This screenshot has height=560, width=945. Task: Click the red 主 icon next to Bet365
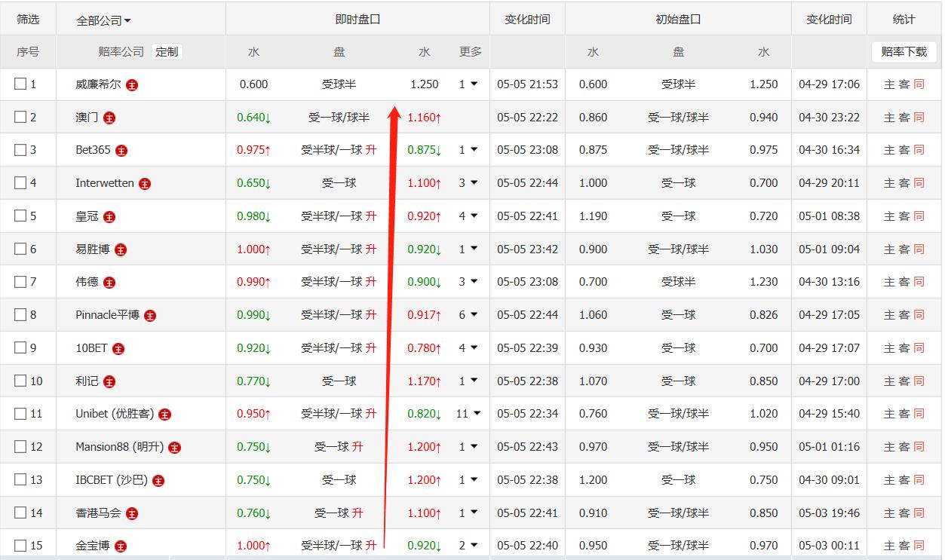121,151
